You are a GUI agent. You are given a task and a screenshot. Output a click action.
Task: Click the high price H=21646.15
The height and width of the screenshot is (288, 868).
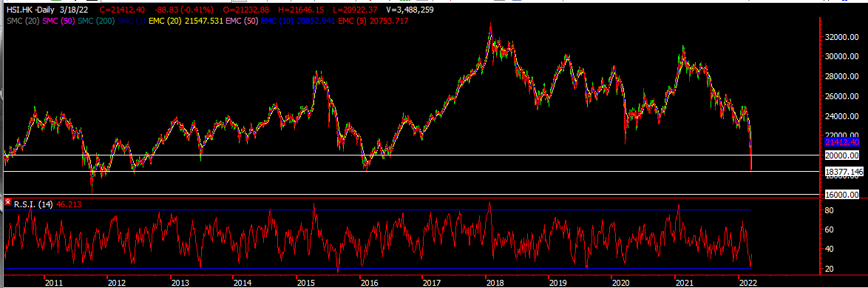click(301, 10)
